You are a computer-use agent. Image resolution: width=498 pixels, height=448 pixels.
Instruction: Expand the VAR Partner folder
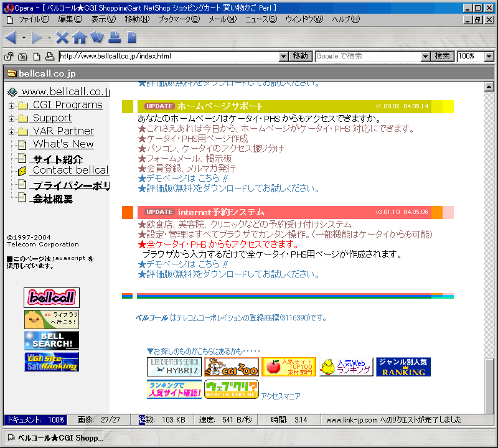click(11, 132)
